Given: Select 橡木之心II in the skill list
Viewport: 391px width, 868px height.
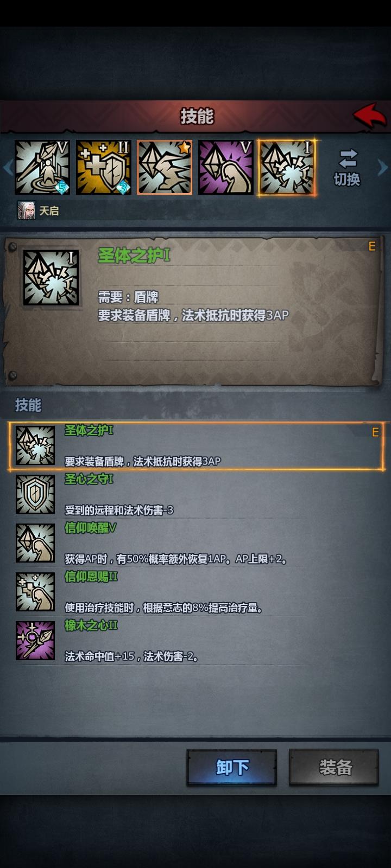Looking at the screenshot, I should click(197, 641).
